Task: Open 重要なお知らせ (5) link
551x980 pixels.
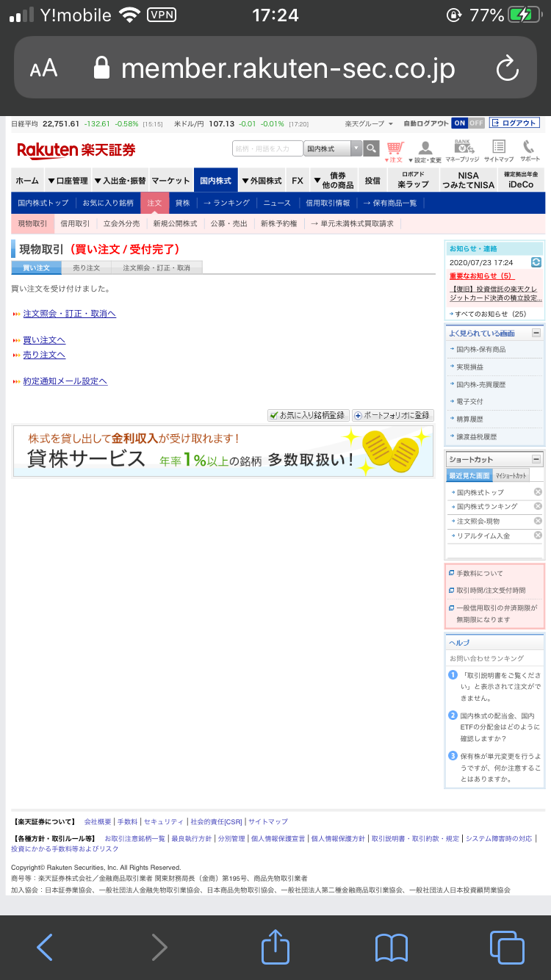Action: [x=480, y=275]
